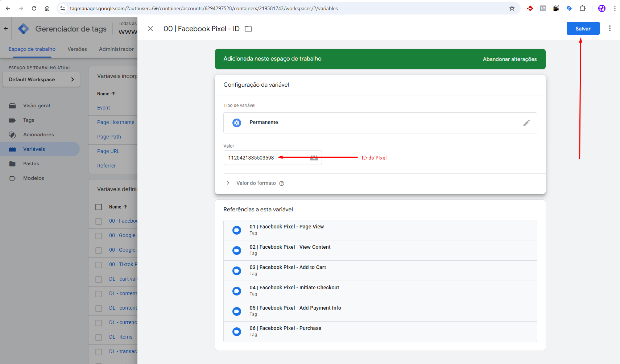Expand the Valor do formato section

[228, 183]
